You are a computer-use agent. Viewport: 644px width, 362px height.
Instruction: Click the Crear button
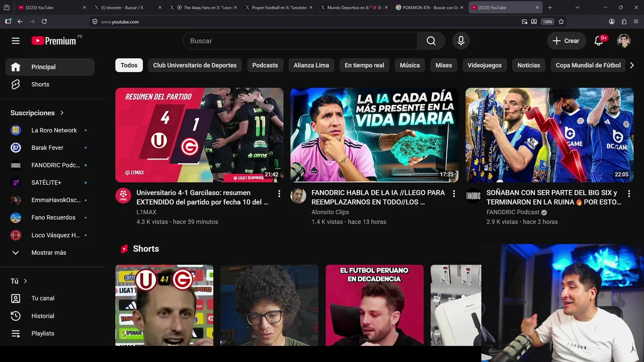[567, 41]
